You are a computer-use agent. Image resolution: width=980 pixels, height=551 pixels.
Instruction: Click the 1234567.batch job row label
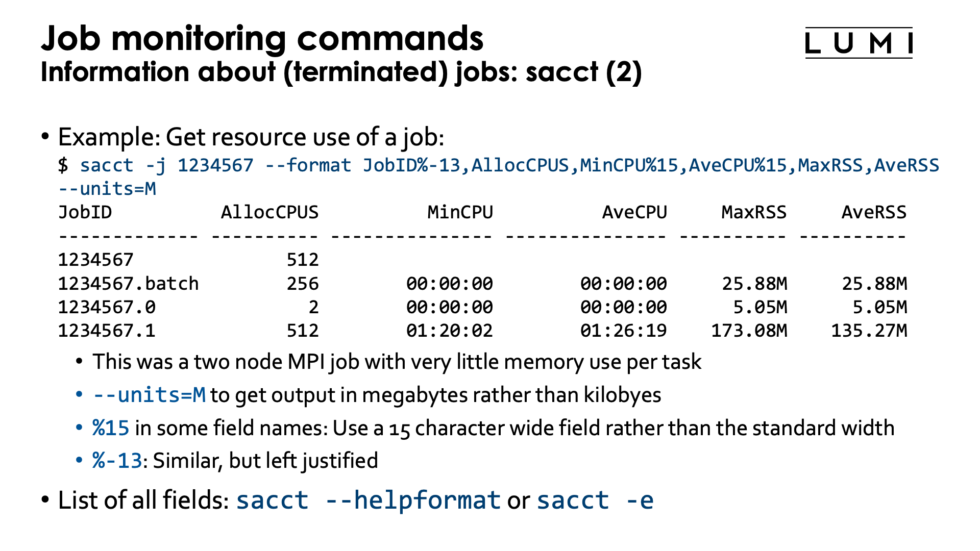tap(128, 284)
